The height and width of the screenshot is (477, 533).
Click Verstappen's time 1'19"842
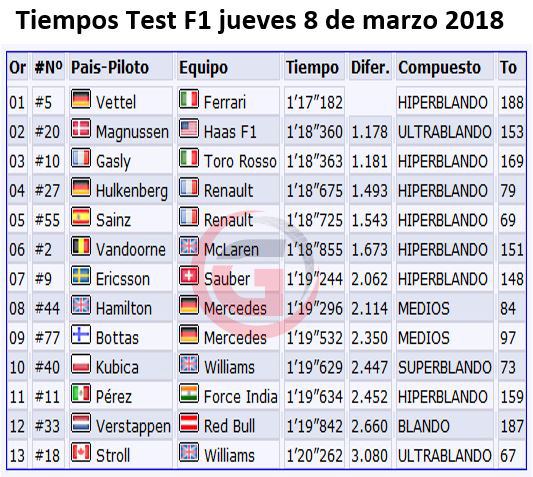pos(314,426)
